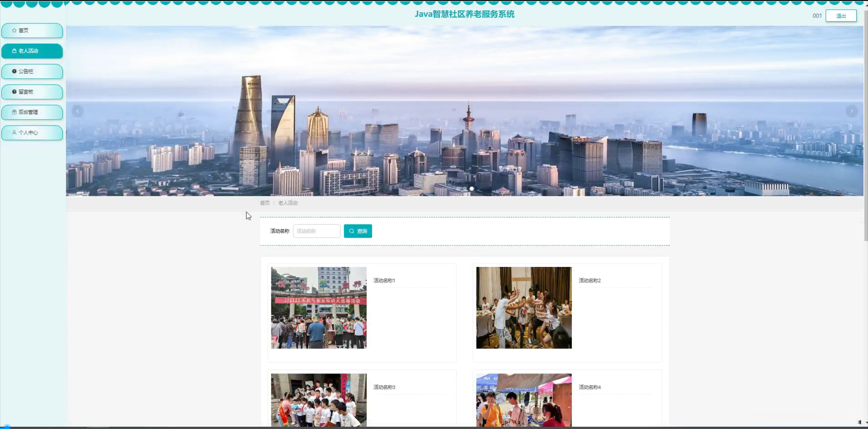Select the 活动名称3 card title

pos(384,387)
